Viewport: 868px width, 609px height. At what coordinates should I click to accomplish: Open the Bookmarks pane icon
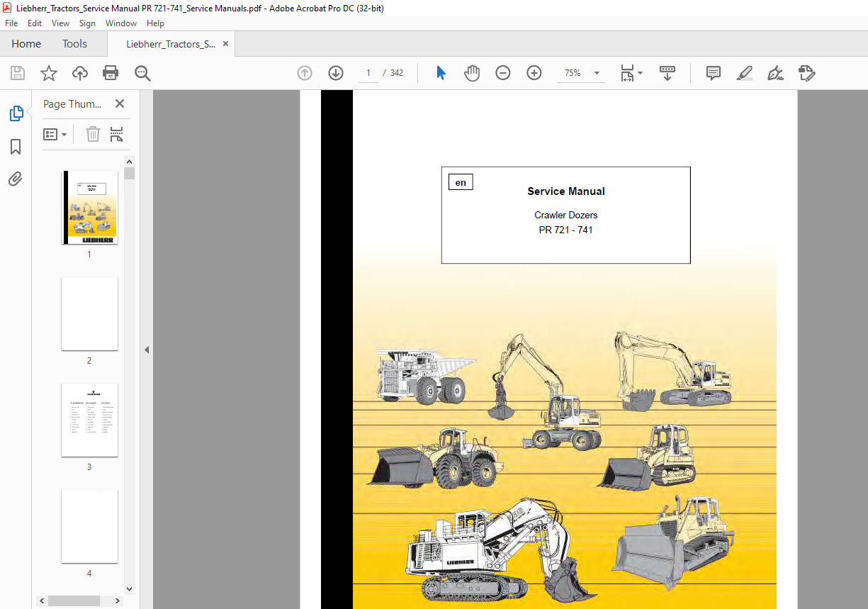click(x=16, y=147)
